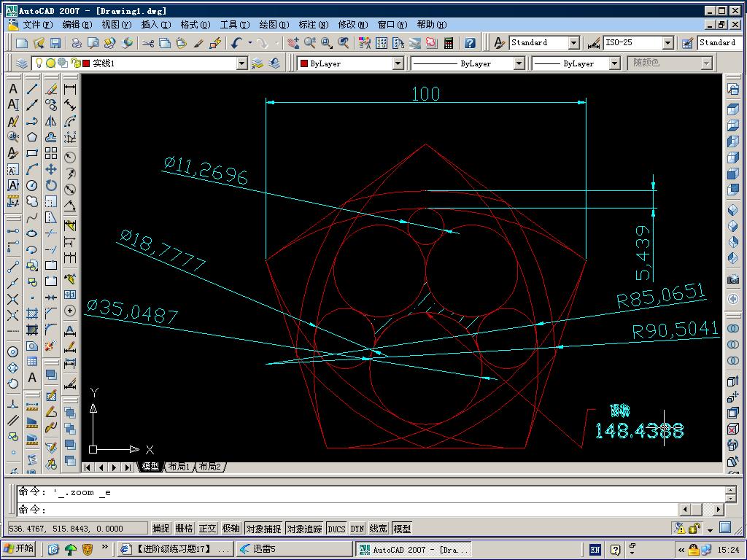Viewport: 747px width, 560px height.
Task: Click the Save icon in toolbar
Action: tap(55, 43)
